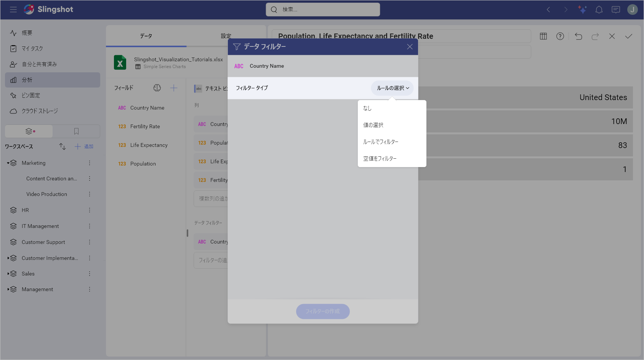
Task: Redo the last change
Action: point(595,36)
